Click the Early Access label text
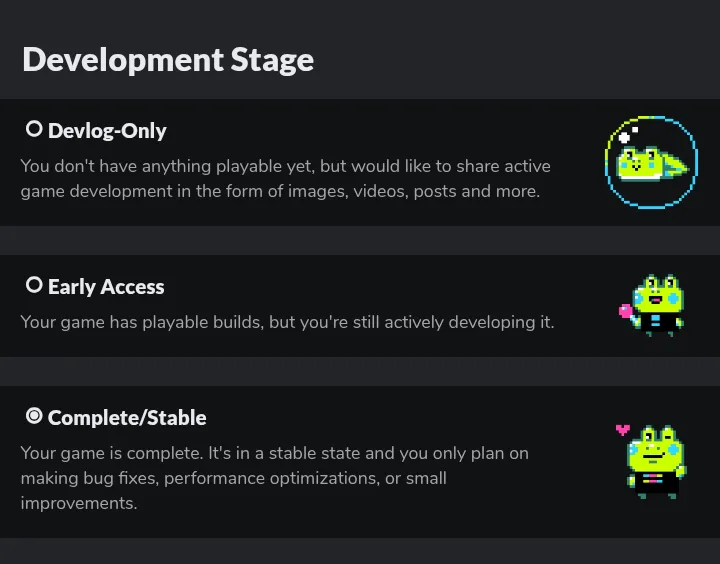The image size is (720, 564). [x=106, y=287]
